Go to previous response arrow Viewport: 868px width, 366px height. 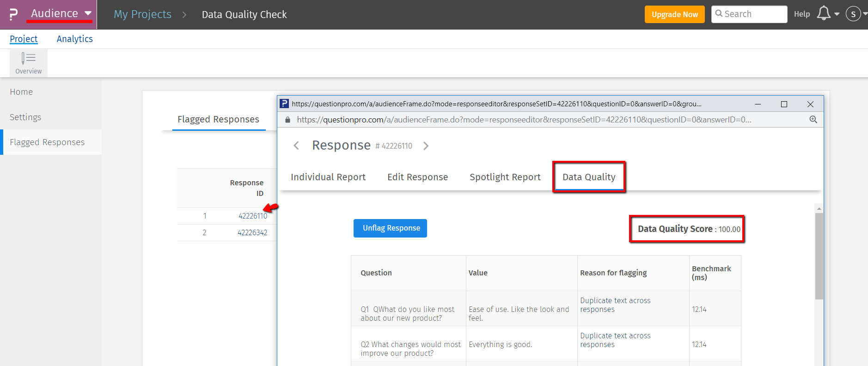tap(296, 146)
